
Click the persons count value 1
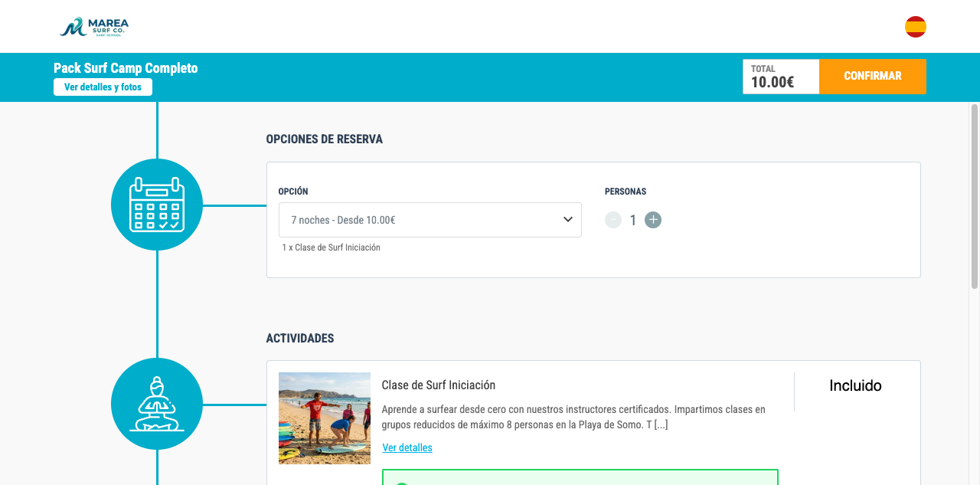(x=633, y=221)
